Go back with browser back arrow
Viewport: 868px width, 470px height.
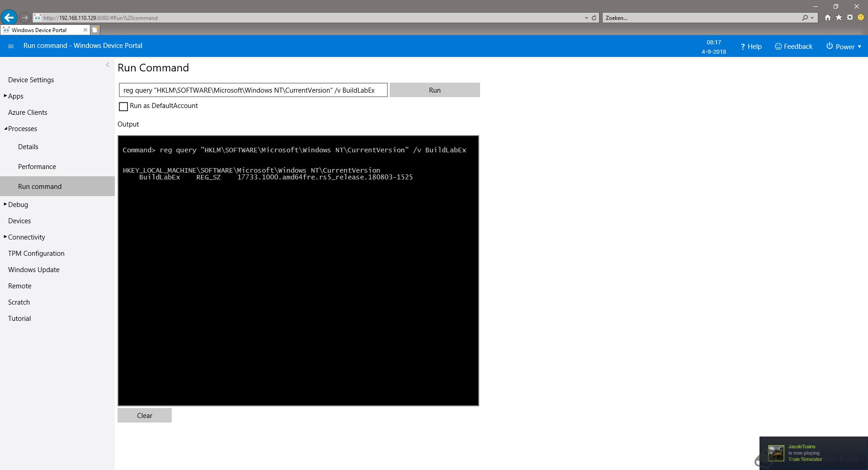[9, 18]
